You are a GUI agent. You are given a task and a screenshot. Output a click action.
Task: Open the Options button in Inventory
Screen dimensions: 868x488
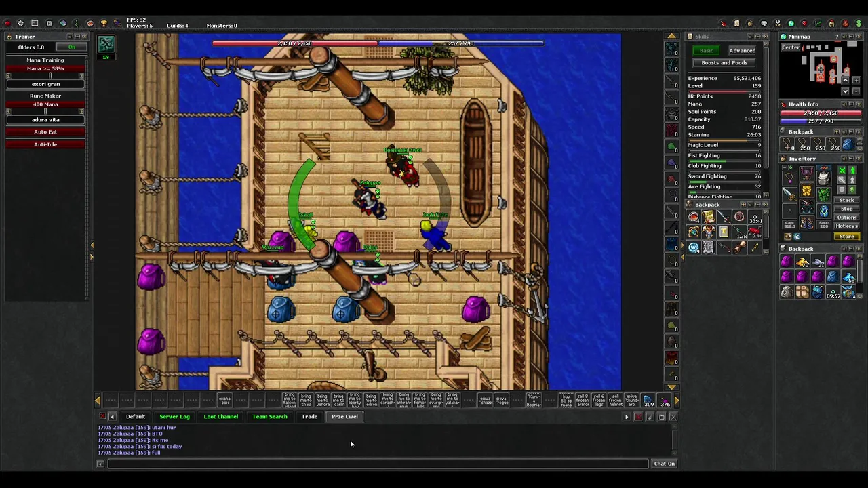coord(847,218)
